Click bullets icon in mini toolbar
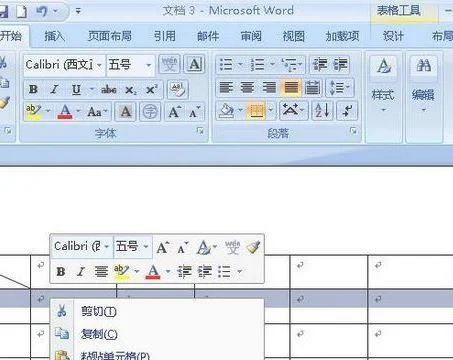 click(224, 272)
